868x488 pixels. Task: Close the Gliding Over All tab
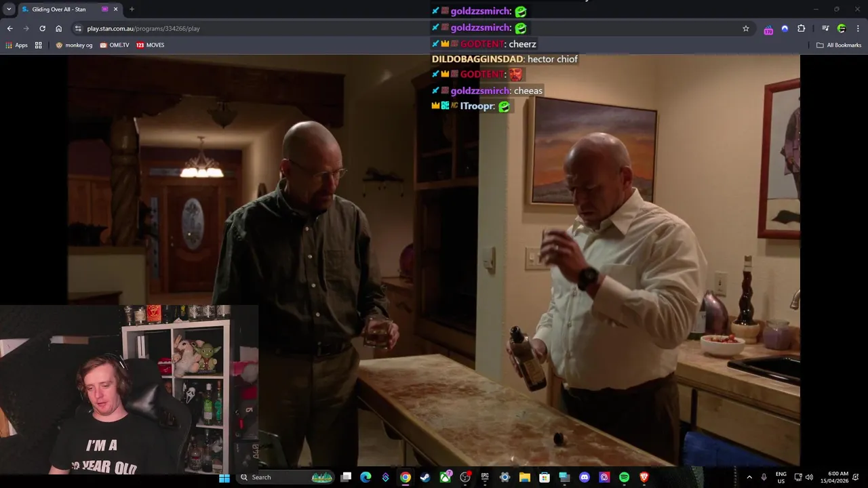pyautogui.click(x=115, y=9)
